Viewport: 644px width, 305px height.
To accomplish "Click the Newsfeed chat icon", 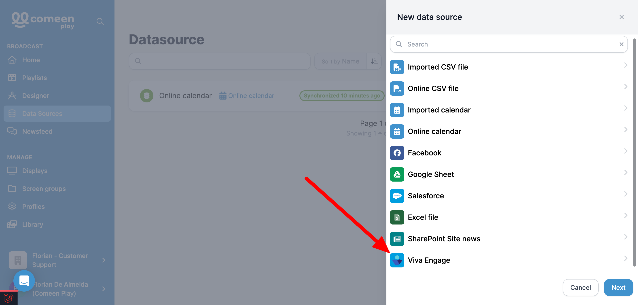I will point(12,131).
